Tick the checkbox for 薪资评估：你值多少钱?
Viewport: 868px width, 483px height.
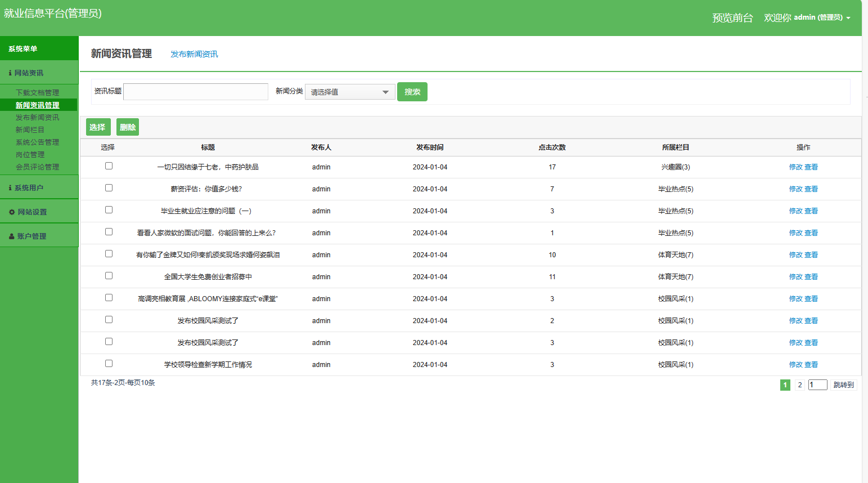pos(109,188)
